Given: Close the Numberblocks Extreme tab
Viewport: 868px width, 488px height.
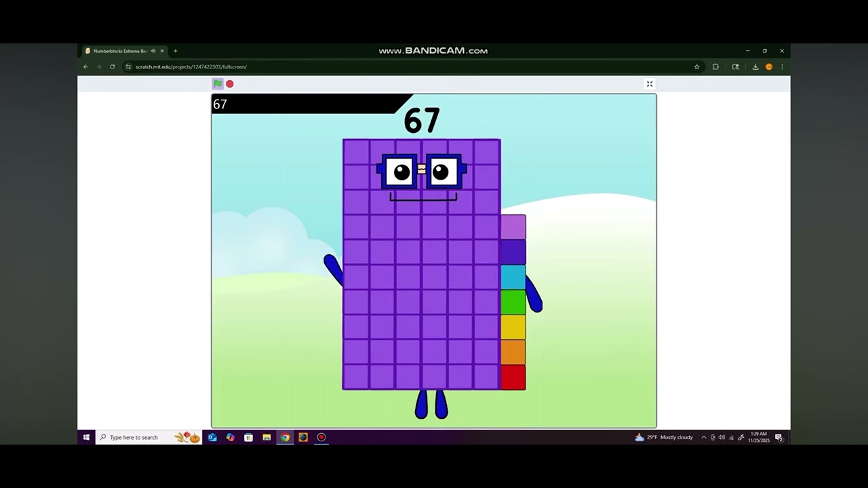Looking at the screenshot, I should 162,51.
